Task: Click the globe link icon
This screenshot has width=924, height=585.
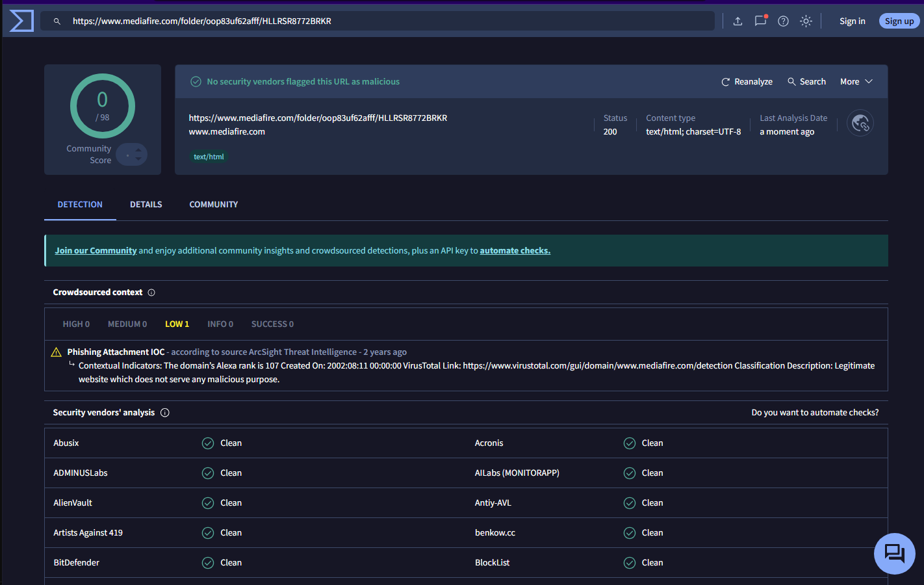Action: 860,123
